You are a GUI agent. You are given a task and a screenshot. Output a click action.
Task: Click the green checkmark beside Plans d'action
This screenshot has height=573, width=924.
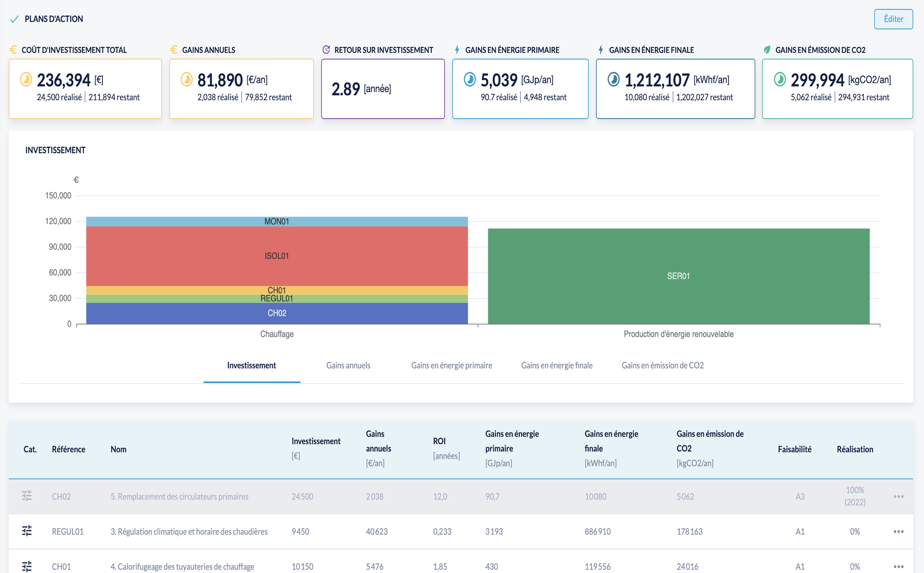tap(14, 19)
